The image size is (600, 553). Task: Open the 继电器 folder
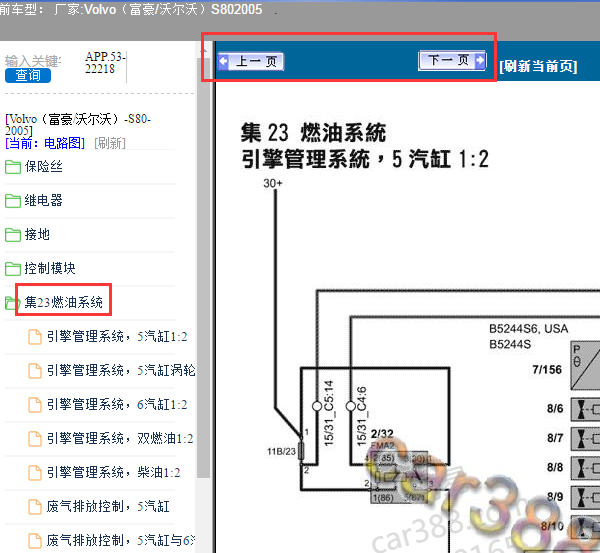pos(43,200)
